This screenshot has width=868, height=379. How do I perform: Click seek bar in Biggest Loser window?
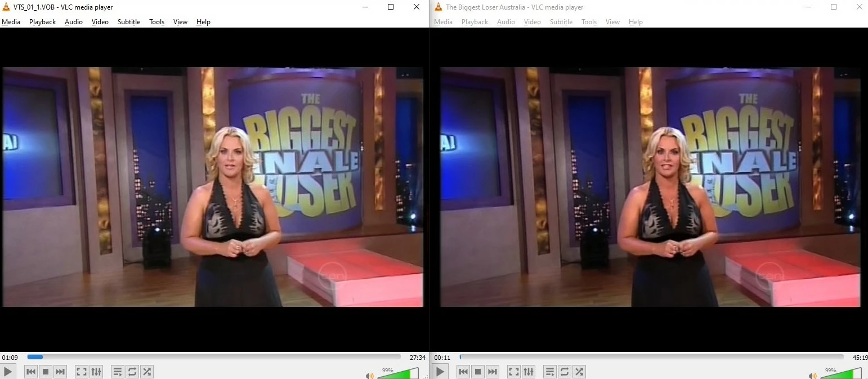click(x=651, y=357)
